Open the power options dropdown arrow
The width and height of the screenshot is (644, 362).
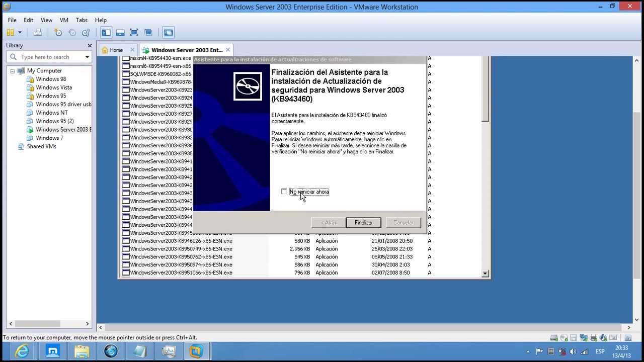20,32
